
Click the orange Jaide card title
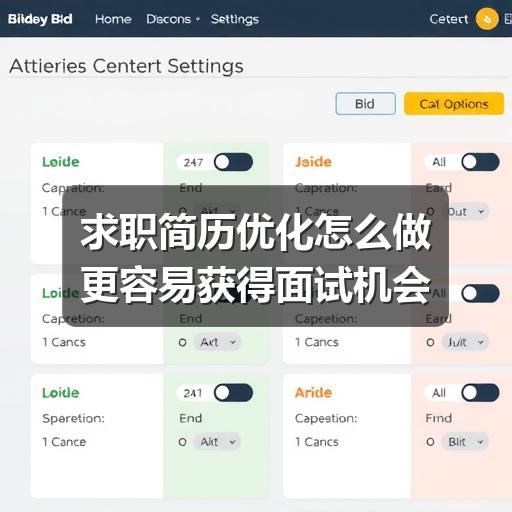click(313, 162)
